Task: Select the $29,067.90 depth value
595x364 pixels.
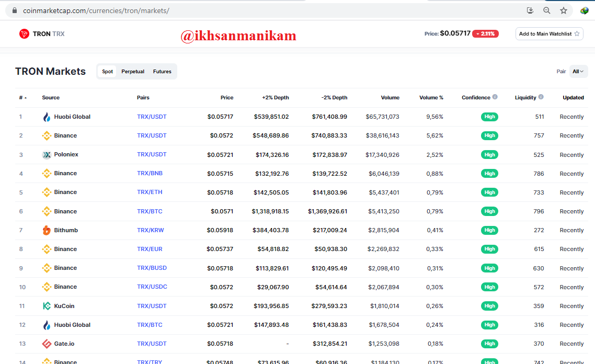Action: click(273, 287)
